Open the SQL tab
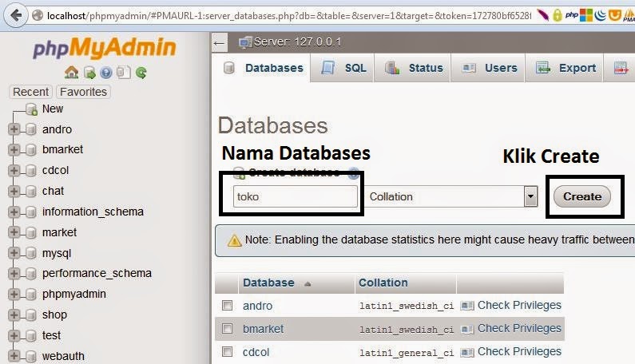The height and width of the screenshot is (364, 635). [343, 68]
